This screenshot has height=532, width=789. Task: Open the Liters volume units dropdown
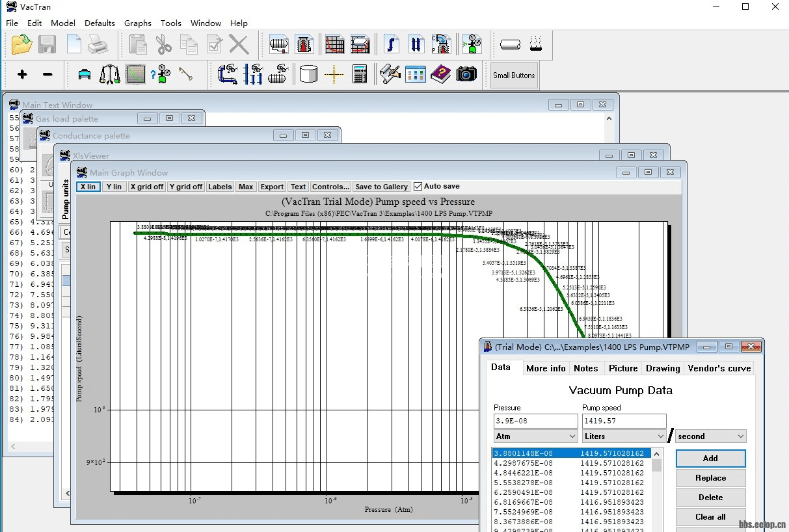coord(624,436)
